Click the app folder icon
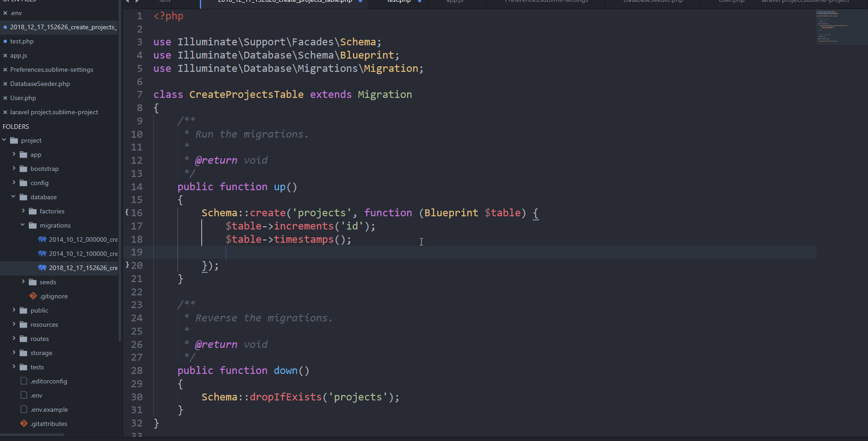 [24, 154]
